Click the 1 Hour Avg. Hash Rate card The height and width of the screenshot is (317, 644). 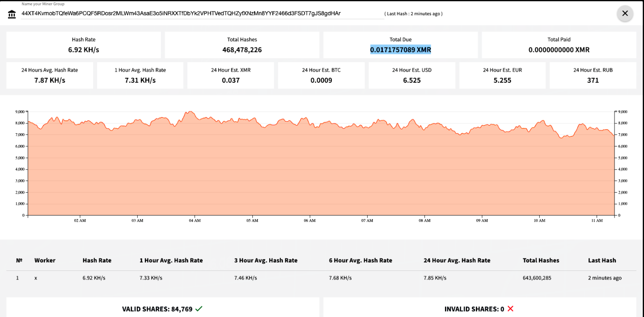(140, 75)
